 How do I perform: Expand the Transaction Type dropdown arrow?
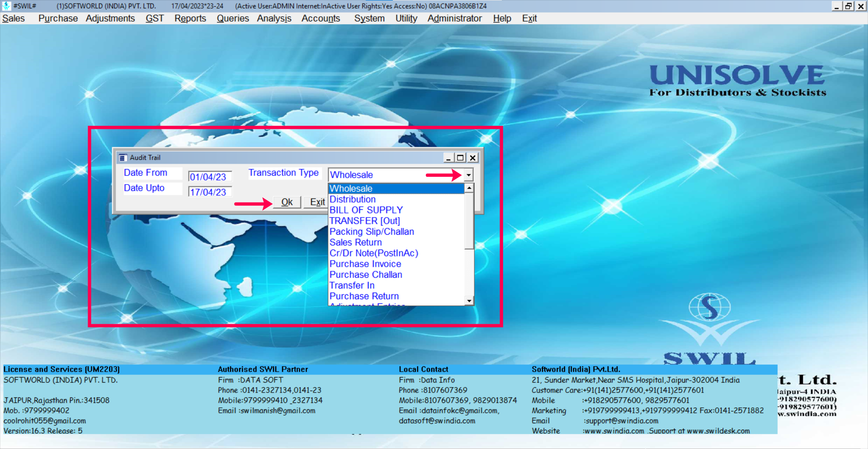click(468, 175)
